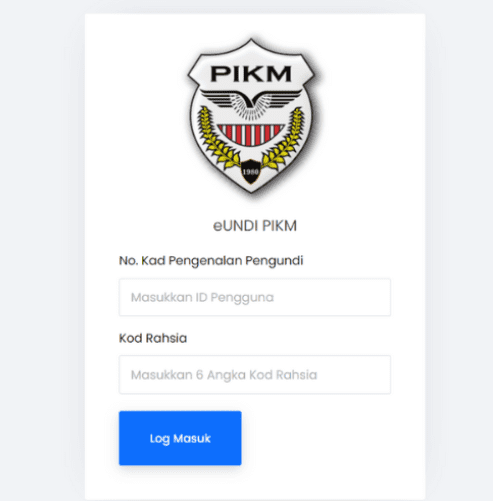Click the PIKM shield logo
493x501 pixels.
click(251, 116)
